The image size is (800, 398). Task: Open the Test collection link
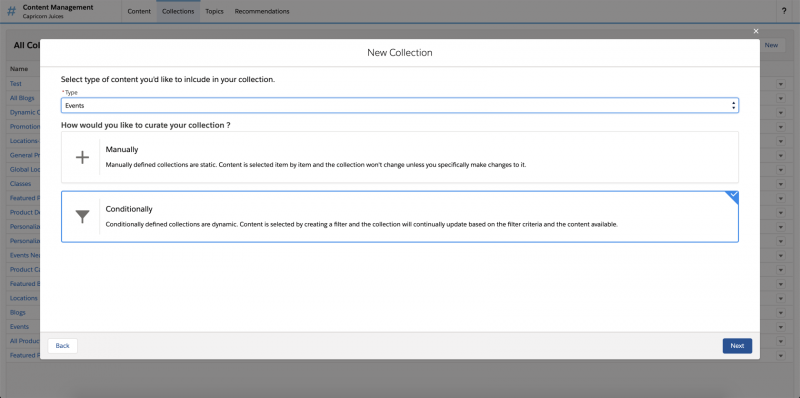click(x=16, y=84)
